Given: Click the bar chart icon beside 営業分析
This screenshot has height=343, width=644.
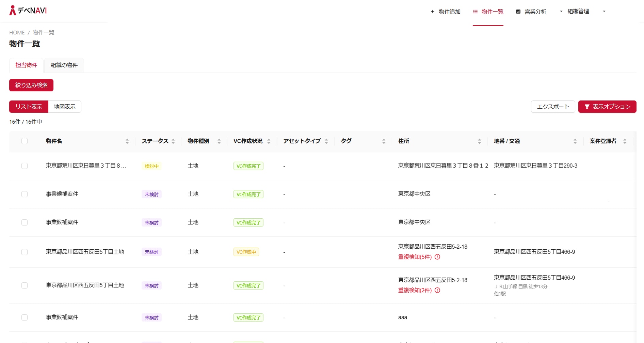Looking at the screenshot, I should [518, 11].
